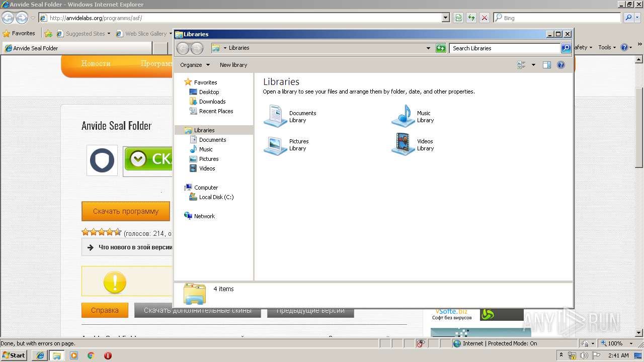Click Internet Explorer Back button
Screen dimensions: 644x362
point(8,18)
